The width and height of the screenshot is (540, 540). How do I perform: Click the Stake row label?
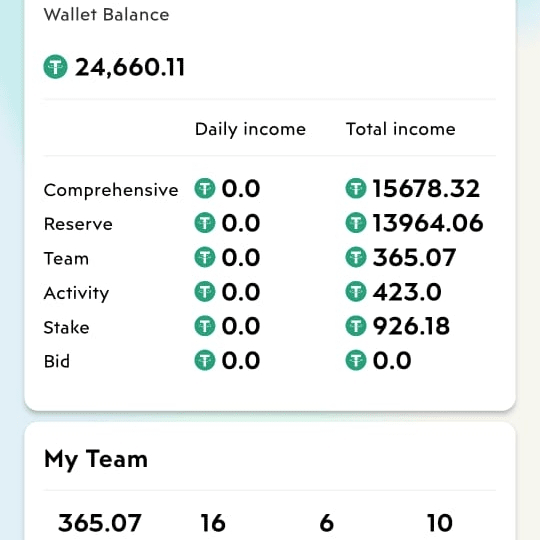tap(66, 327)
